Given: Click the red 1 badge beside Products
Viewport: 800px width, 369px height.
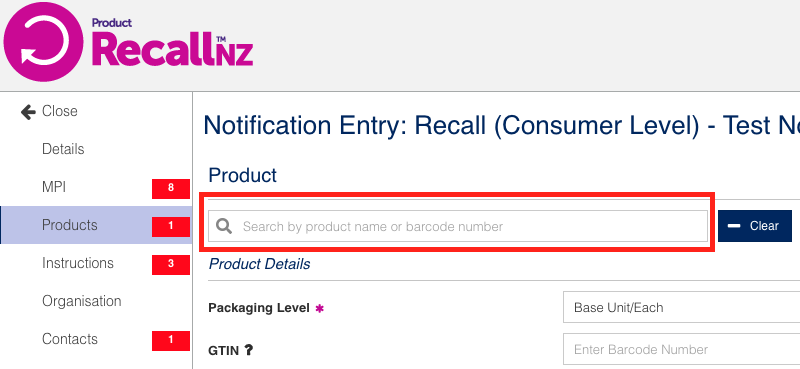Looking at the screenshot, I should click(x=171, y=226).
